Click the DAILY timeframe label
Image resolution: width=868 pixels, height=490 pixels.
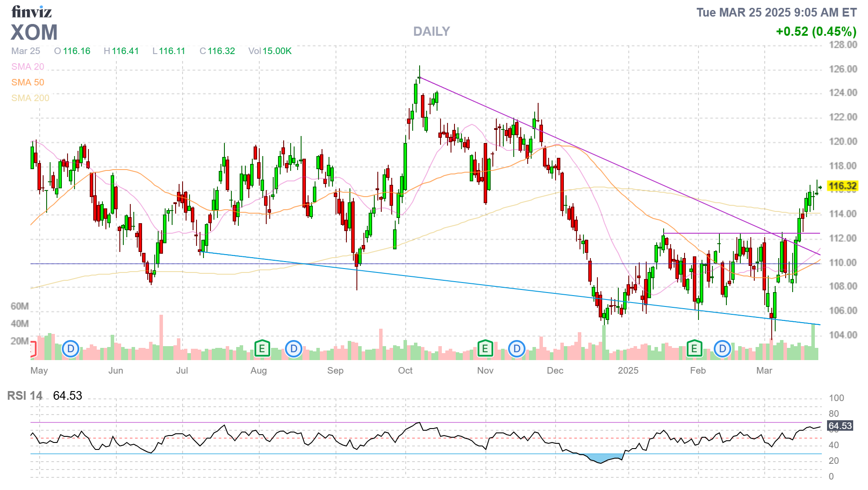(431, 31)
